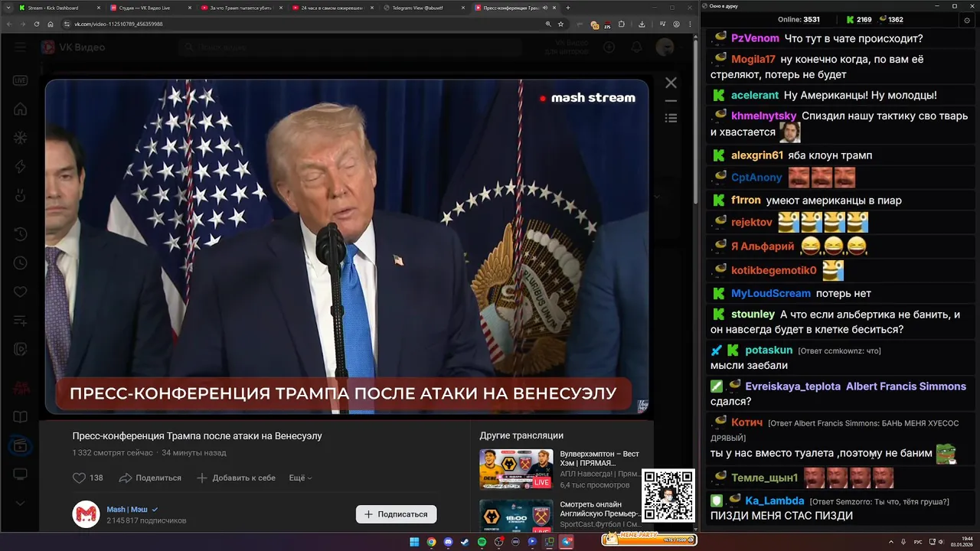Open the Mash | Мэш channel link
Viewport: 980px width, 551px height.
click(x=127, y=510)
